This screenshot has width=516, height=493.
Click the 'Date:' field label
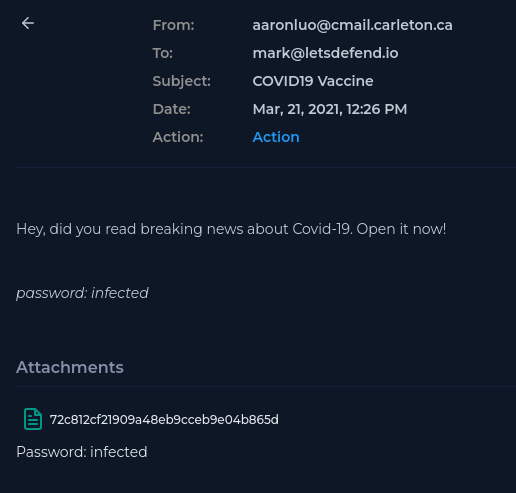tap(172, 109)
